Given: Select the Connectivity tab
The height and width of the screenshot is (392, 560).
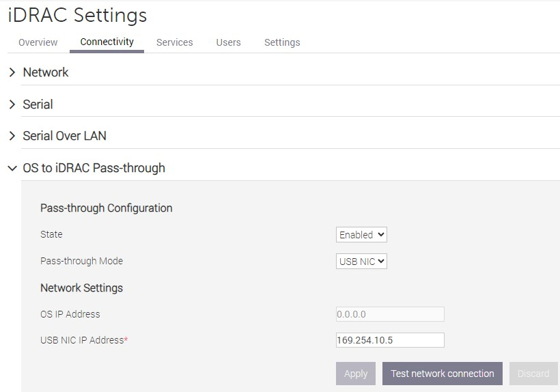Looking at the screenshot, I should click(x=107, y=42).
